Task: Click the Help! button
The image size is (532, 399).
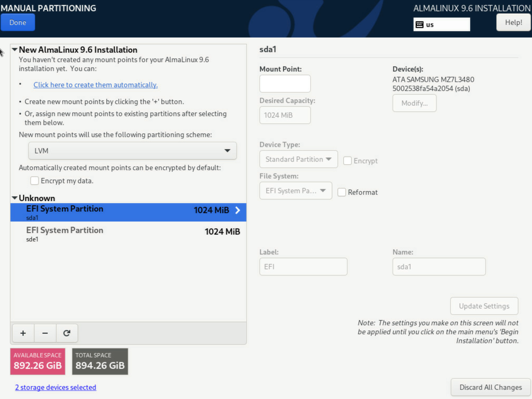Action: (513, 22)
